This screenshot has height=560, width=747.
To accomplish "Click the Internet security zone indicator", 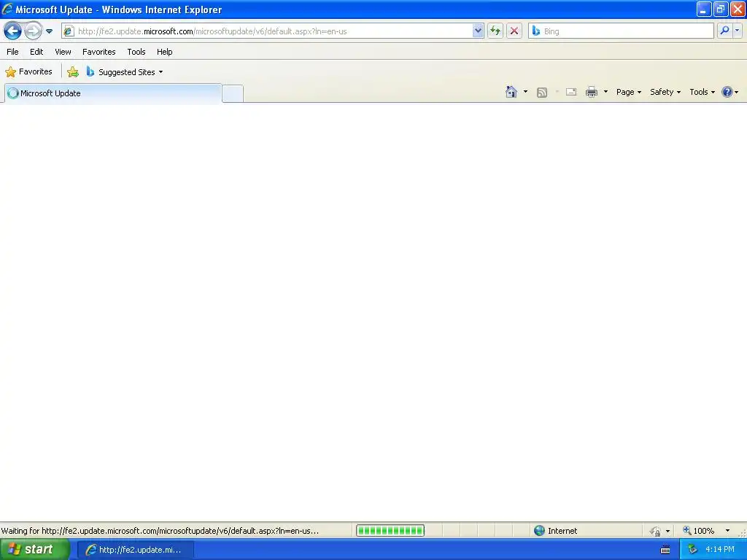I will pyautogui.click(x=555, y=531).
